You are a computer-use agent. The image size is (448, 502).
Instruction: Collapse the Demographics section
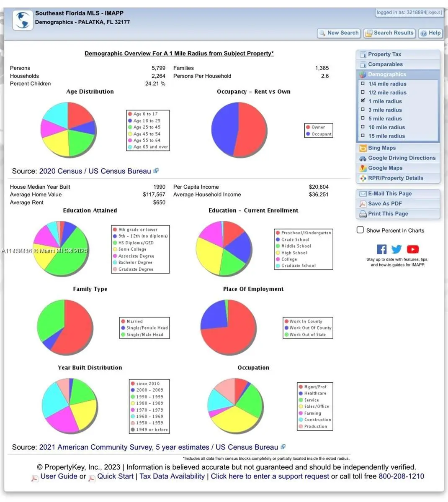387,74
